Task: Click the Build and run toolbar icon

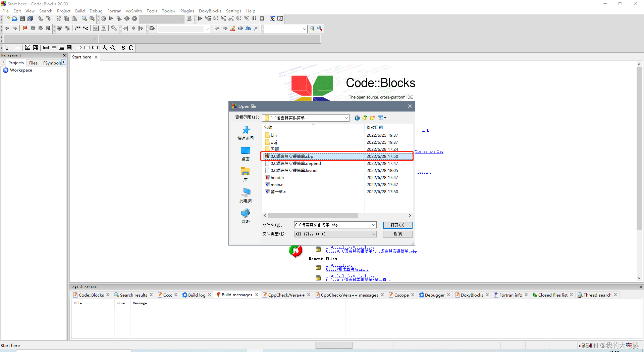Action: point(119,18)
